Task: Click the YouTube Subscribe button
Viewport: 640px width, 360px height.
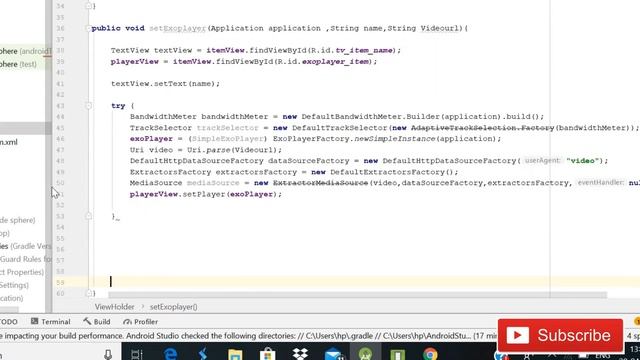Action: pos(560,336)
